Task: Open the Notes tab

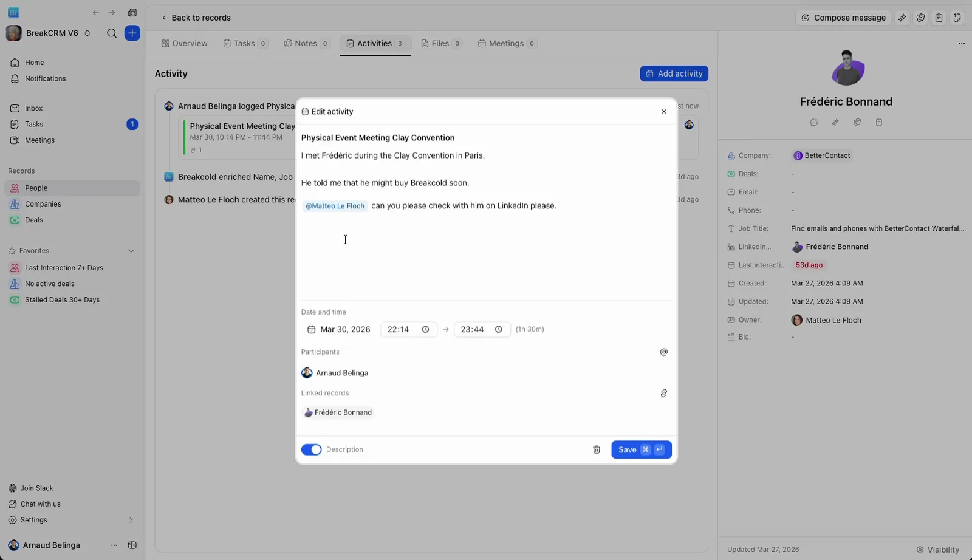Action: [x=307, y=43]
